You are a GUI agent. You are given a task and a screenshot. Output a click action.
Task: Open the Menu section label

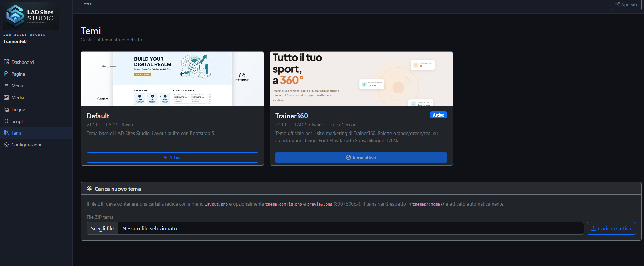click(x=17, y=86)
